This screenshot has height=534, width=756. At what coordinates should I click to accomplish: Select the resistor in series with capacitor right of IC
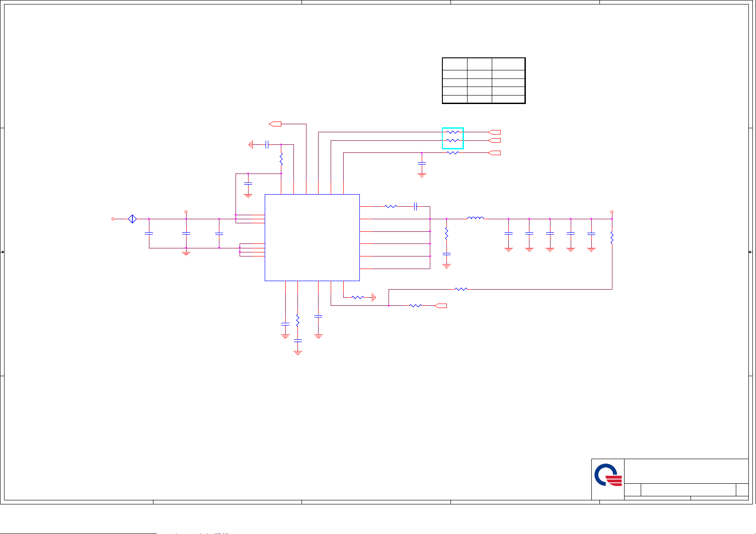391,206
